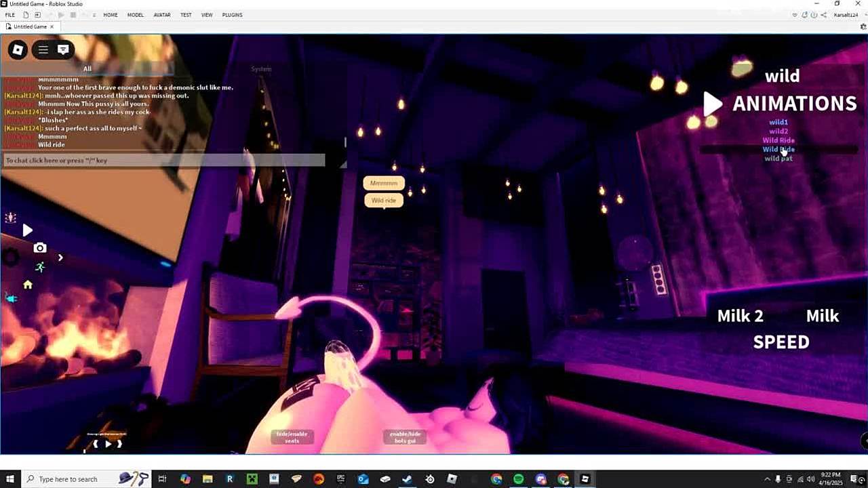Click the SPEED button

coord(781,342)
